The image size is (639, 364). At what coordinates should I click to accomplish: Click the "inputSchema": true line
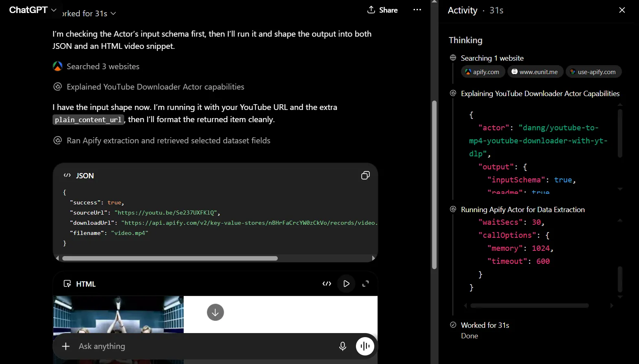(x=531, y=180)
